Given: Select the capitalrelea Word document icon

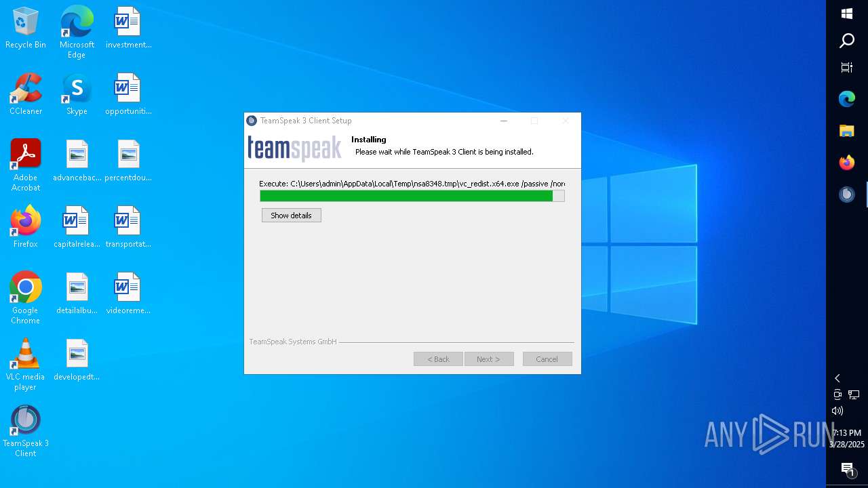Looking at the screenshot, I should 77,227.
